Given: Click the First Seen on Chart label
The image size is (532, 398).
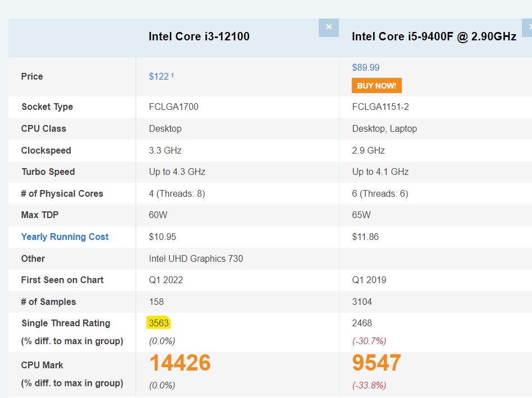Looking at the screenshot, I should [62, 280].
